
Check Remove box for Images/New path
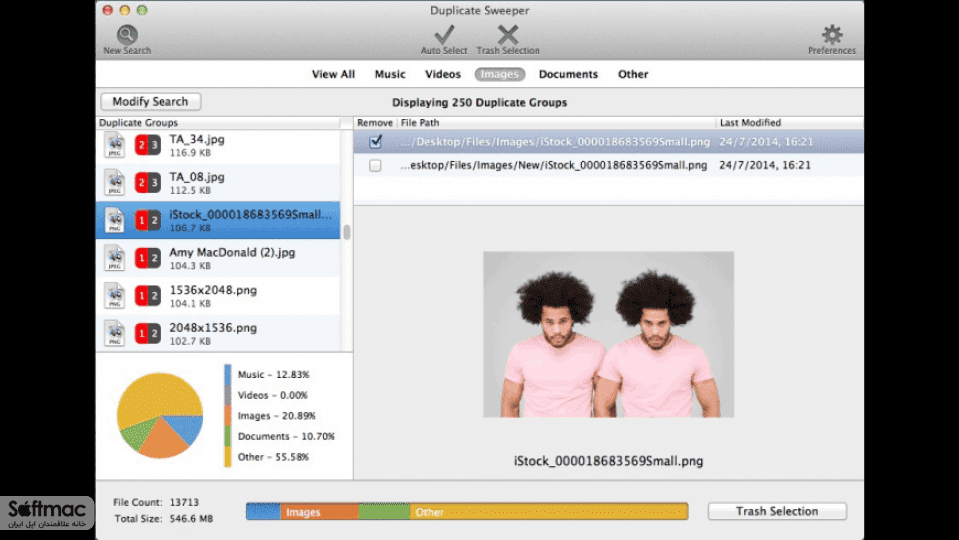(376, 165)
